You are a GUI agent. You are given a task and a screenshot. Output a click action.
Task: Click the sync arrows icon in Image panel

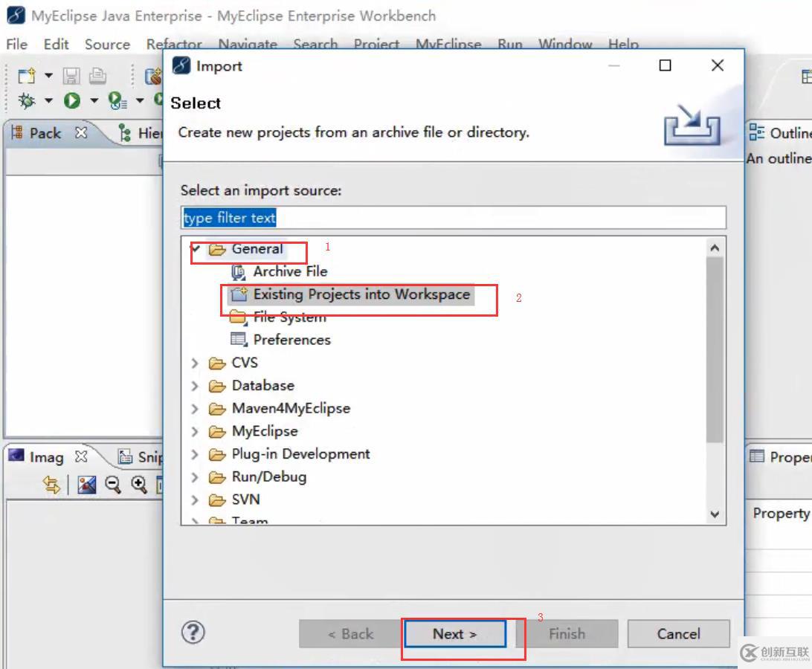[x=52, y=485]
